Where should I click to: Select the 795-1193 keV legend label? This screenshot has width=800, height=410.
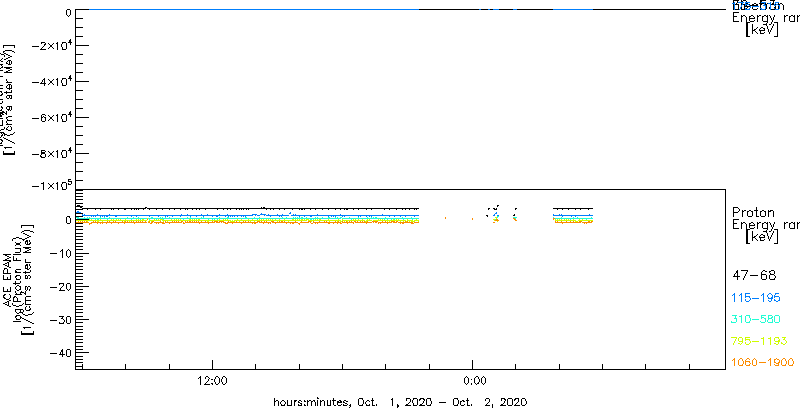coord(760,341)
